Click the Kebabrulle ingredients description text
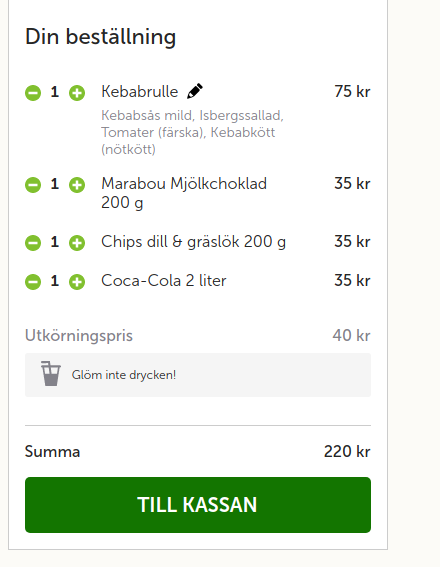The width and height of the screenshot is (440, 567). (192, 132)
